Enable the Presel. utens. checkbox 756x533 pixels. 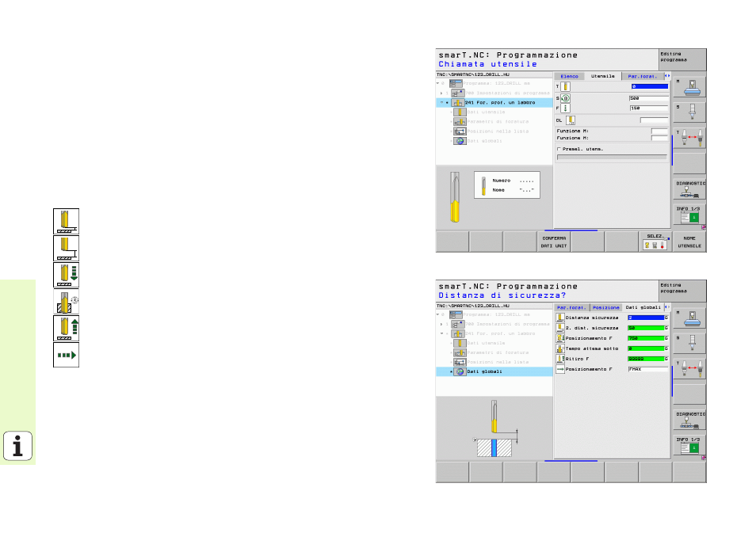coord(559,149)
